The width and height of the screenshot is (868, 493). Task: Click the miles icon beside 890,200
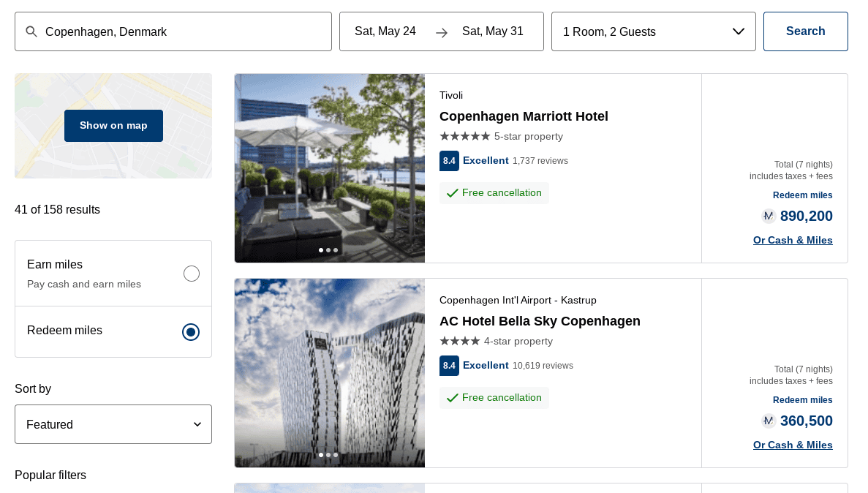click(x=768, y=216)
